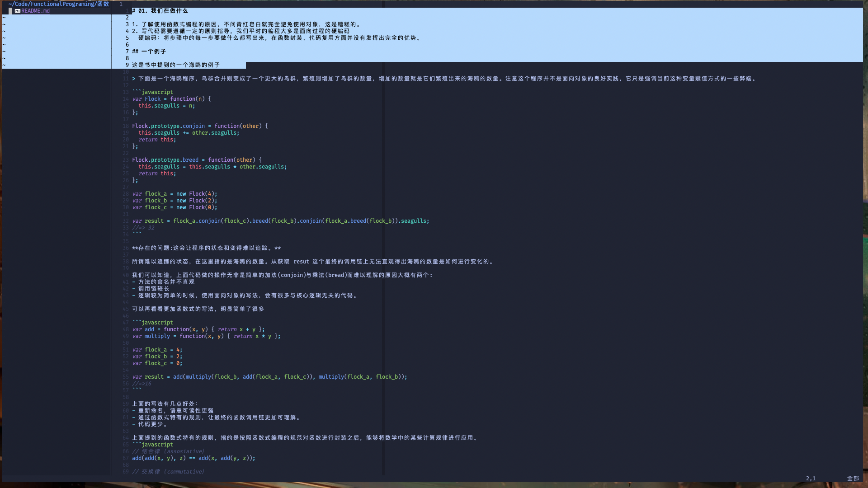Click 'var flock_a = new Flock(4);'
The image size is (868, 488).
(x=175, y=194)
